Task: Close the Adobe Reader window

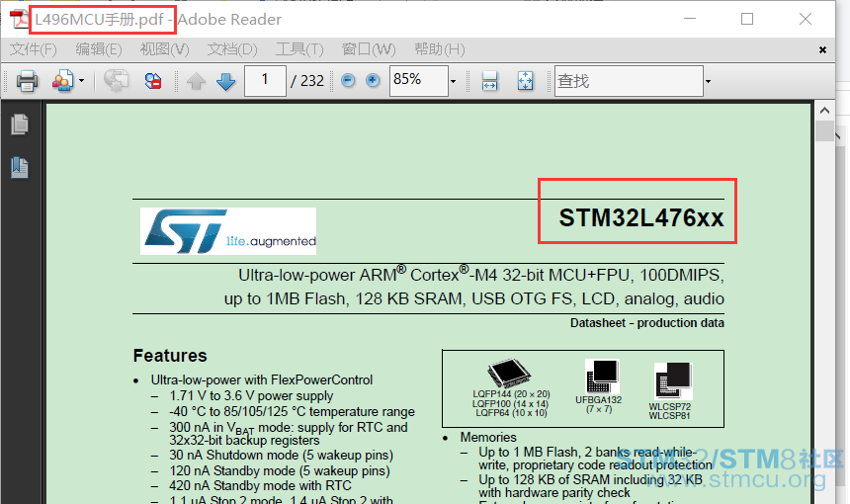Action: coord(805,19)
